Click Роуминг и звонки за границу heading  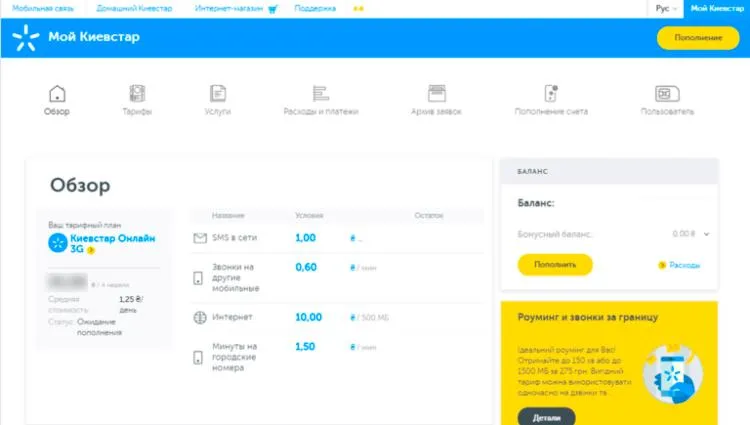(587, 317)
